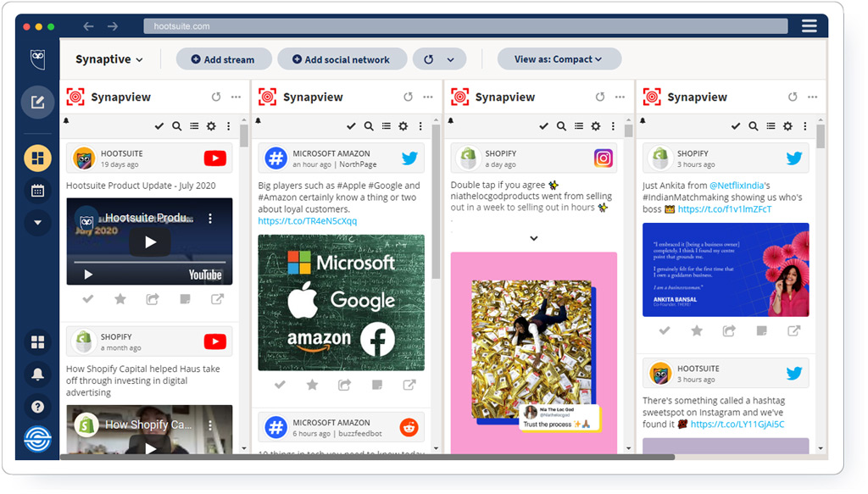Click the refresh all streams button in top toolbar
This screenshot has width=868, height=494.
(x=428, y=59)
